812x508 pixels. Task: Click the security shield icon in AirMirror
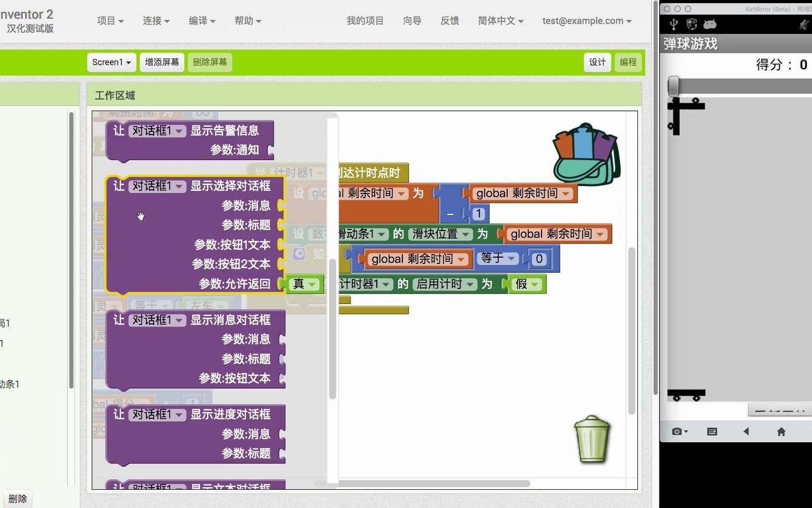point(692,23)
